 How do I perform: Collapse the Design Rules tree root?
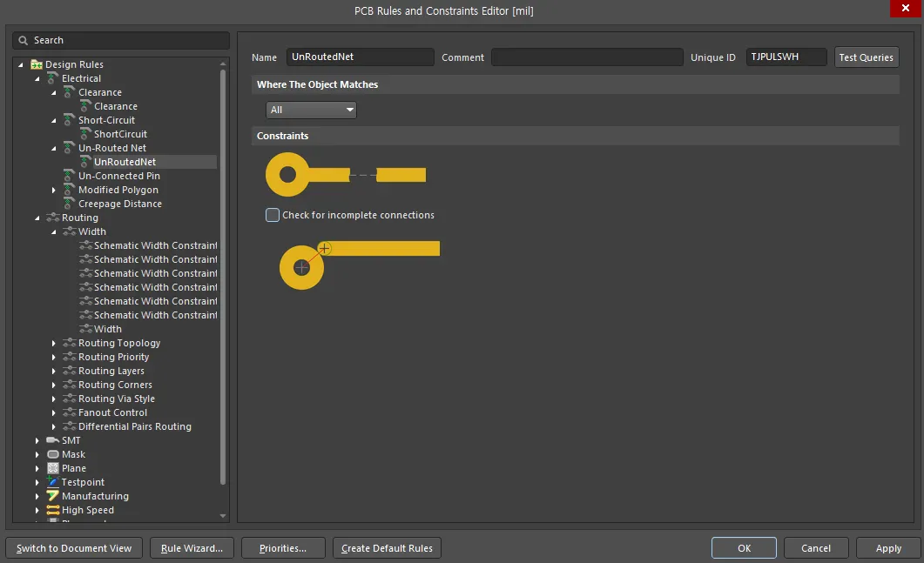point(21,64)
